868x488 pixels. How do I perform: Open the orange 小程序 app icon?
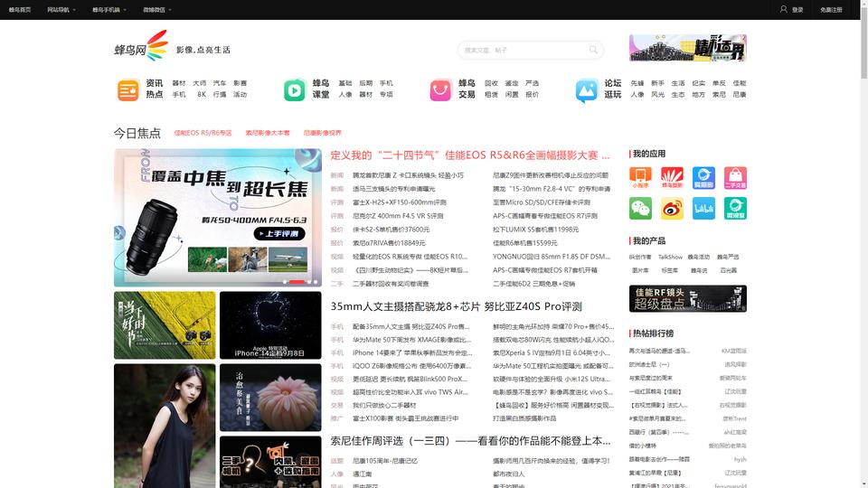[640, 178]
